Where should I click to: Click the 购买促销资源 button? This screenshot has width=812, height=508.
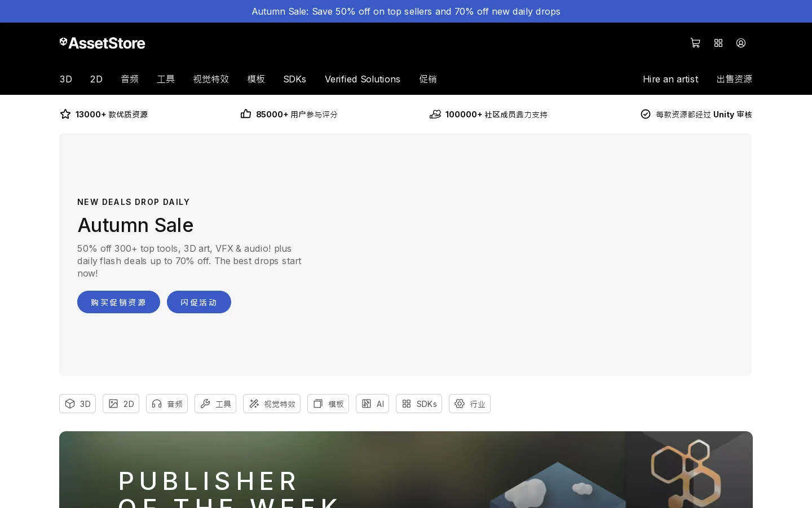[x=118, y=302]
